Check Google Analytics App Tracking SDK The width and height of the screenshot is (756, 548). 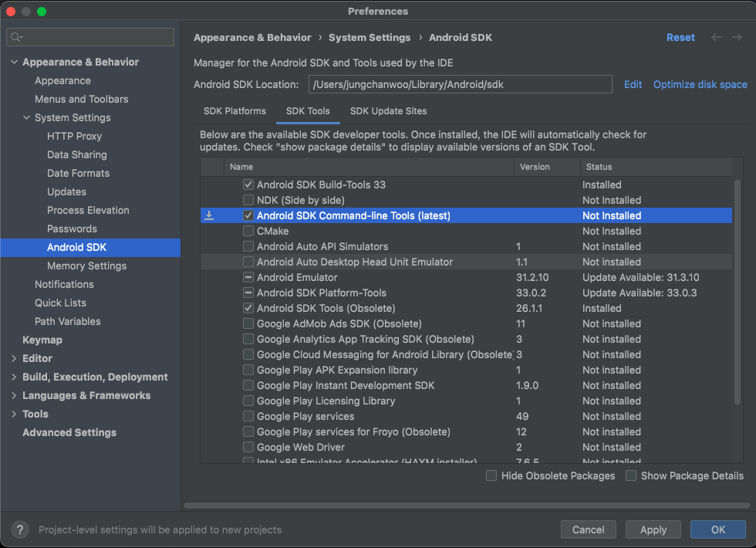[248, 339]
